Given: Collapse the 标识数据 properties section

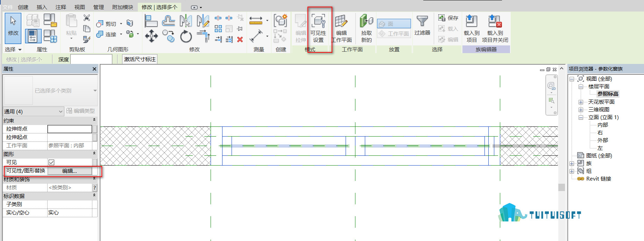Looking at the screenshot, I should [94, 195].
